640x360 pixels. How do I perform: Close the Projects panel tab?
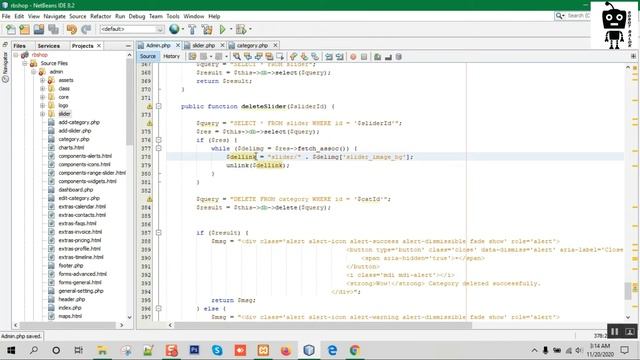point(99,46)
